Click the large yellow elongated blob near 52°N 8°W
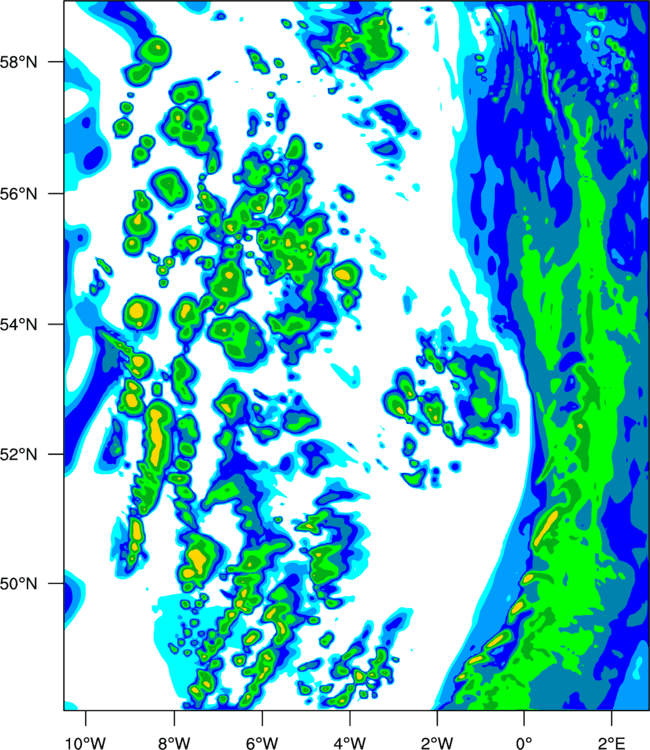The height and width of the screenshot is (750, 650). point(156,436)
